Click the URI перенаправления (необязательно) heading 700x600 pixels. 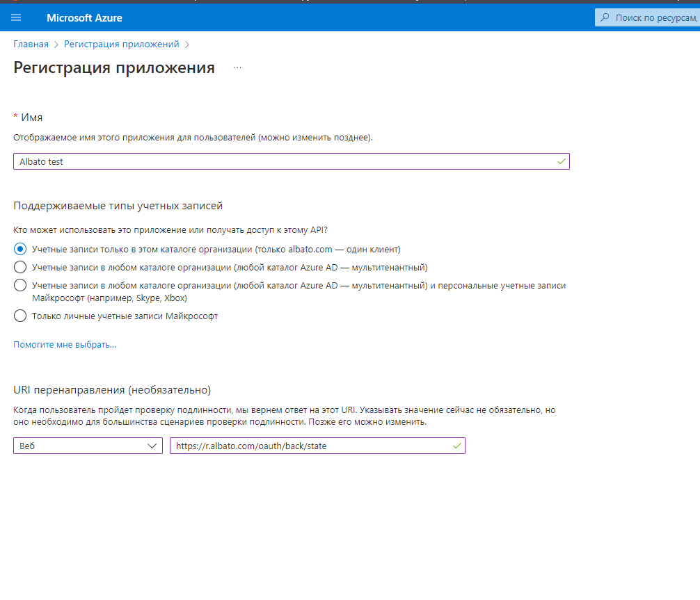[112, 390]
